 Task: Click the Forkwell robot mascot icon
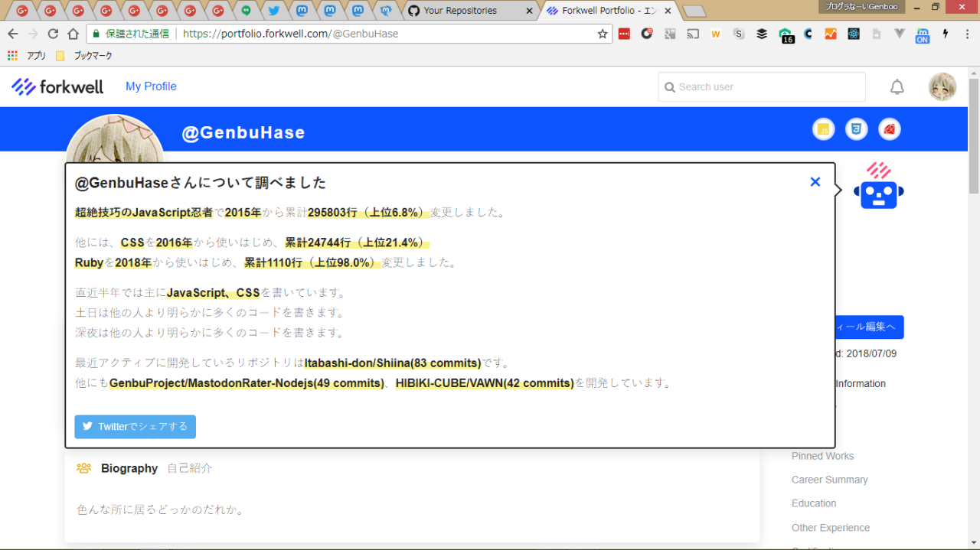[878, 186]
